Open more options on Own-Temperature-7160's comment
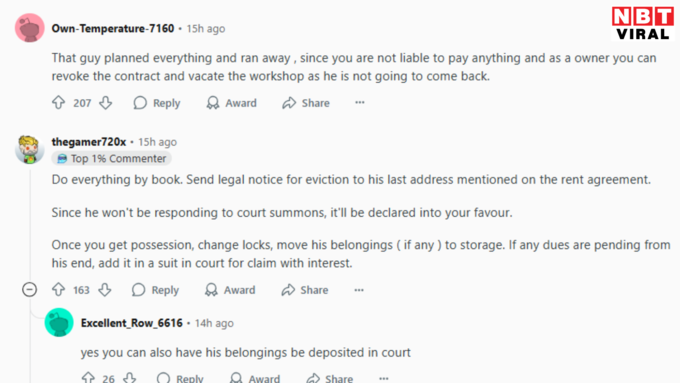This screenshot has height=383, width=680. tap(360, 103)
